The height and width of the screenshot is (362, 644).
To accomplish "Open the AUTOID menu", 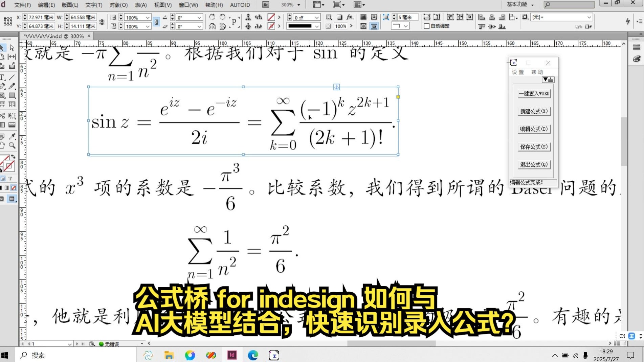I will pos(240,5).
